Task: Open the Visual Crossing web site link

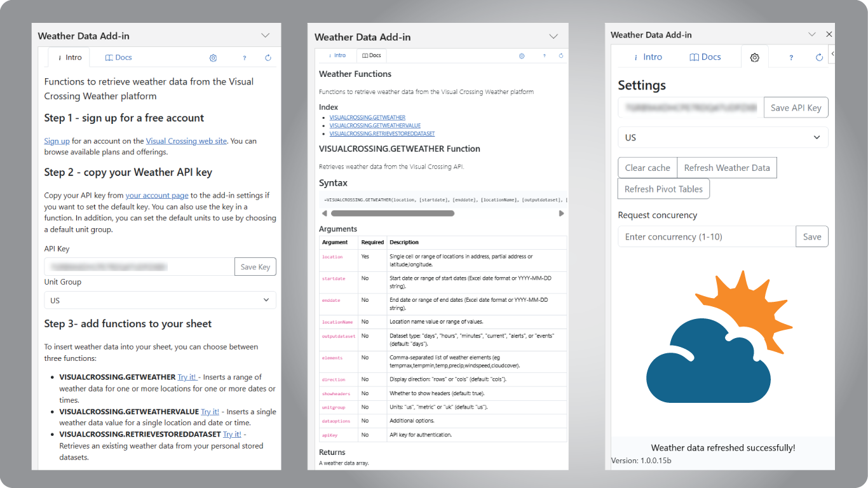Action: 186,141
